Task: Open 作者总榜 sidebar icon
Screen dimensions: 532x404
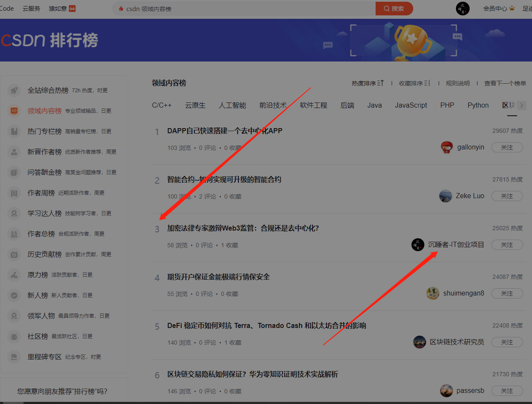Action: (14, 234)
